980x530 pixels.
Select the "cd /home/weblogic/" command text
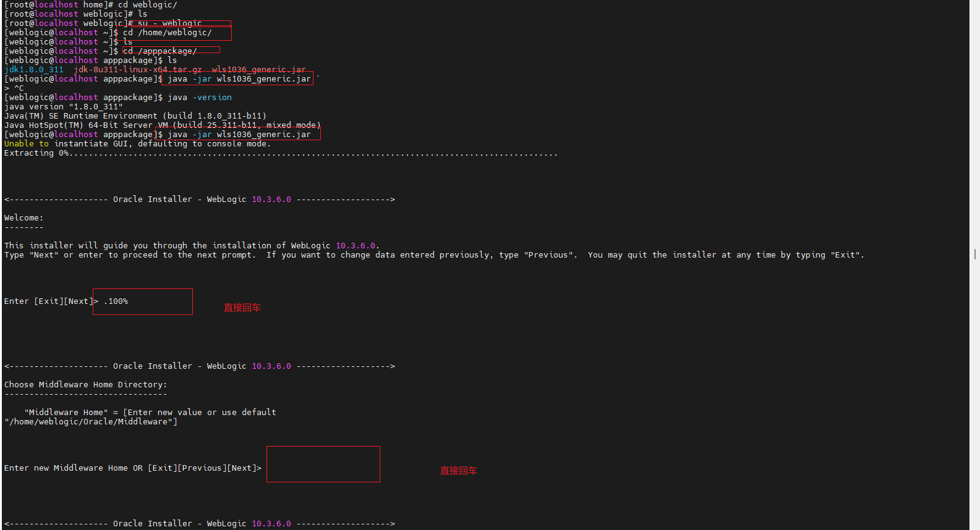click(x=168, y=33)
